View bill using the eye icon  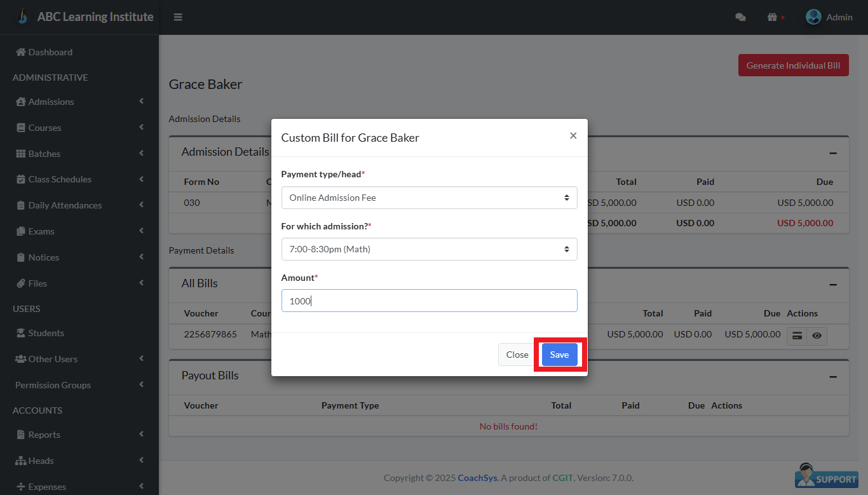tap(817, 336)
